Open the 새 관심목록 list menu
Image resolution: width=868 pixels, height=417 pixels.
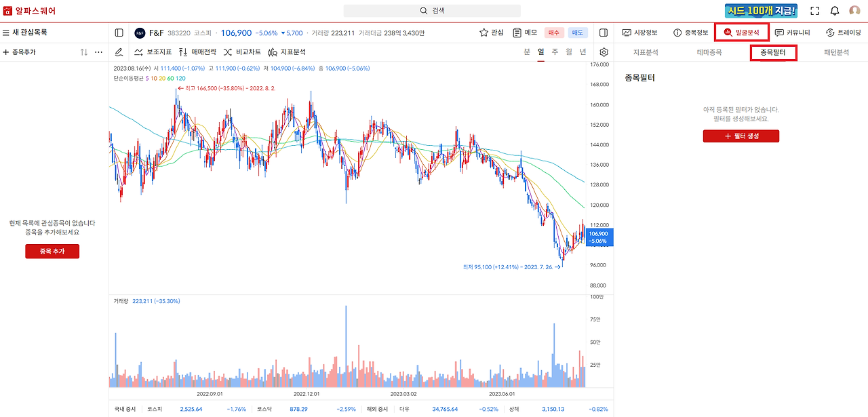pos(24,33)
